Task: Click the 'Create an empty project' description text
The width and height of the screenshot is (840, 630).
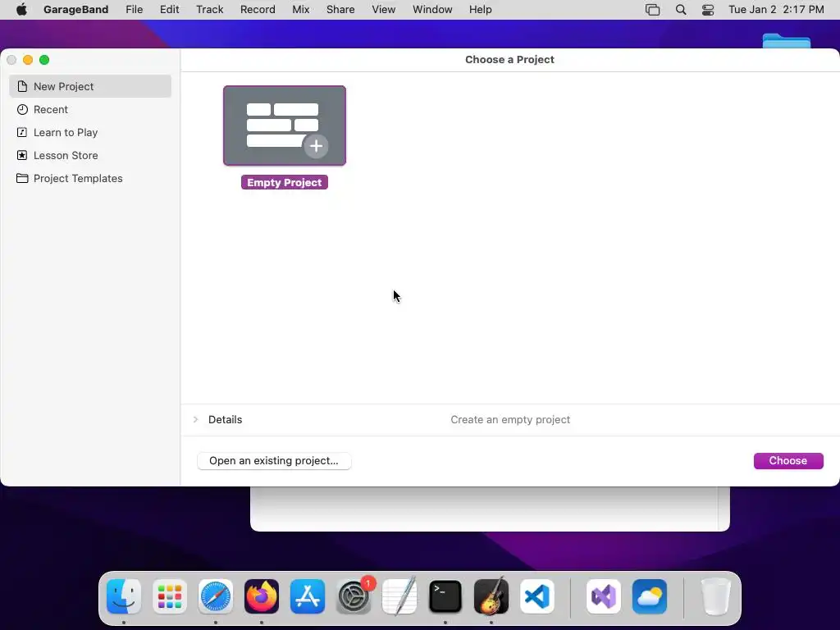Action: (x=510, y=419)
